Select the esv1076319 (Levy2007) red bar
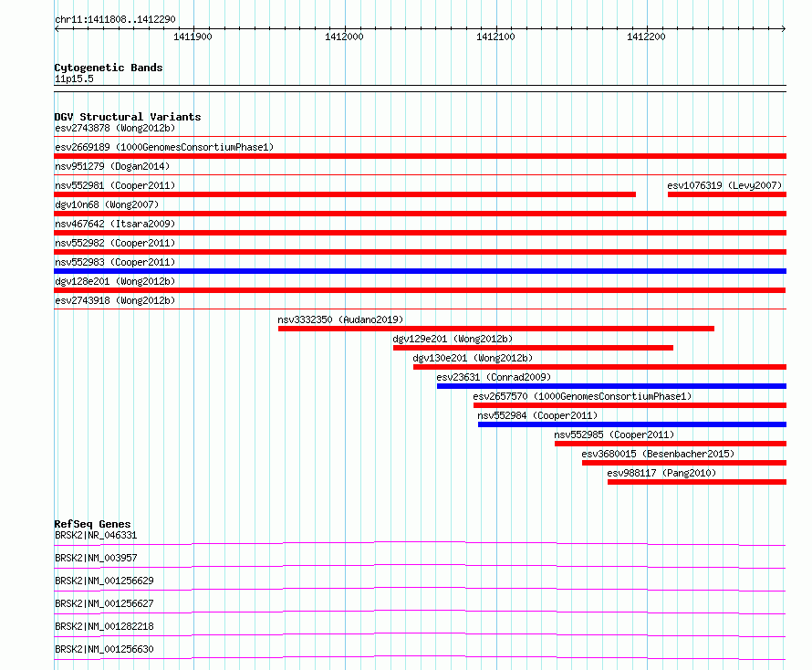 (727, 194)
